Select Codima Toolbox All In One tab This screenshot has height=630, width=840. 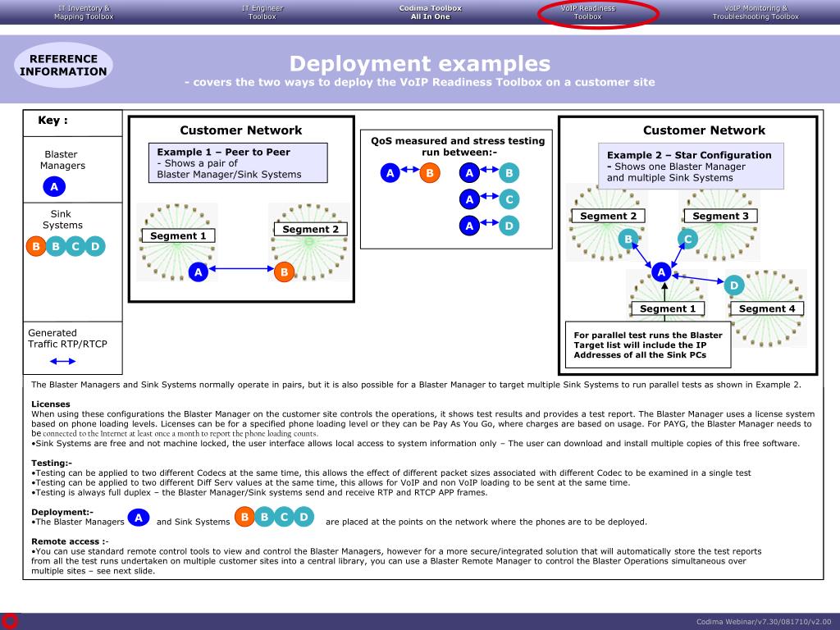pyautogui.click(x=430, y=12)
